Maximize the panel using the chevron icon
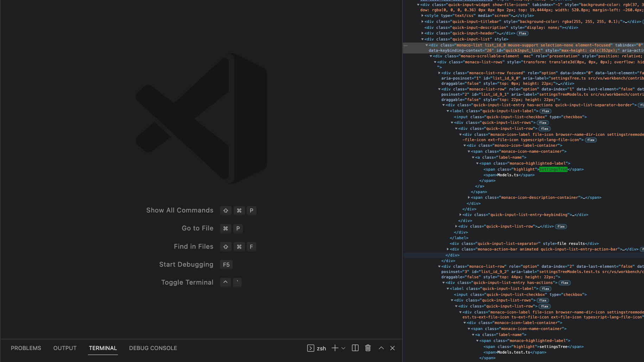This screenshot has height=362, width=644. tap(381, 348)
